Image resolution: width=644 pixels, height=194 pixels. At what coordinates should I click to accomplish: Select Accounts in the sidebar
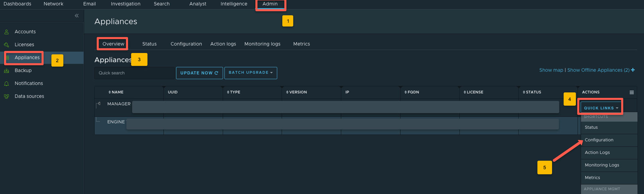[25, 32]
